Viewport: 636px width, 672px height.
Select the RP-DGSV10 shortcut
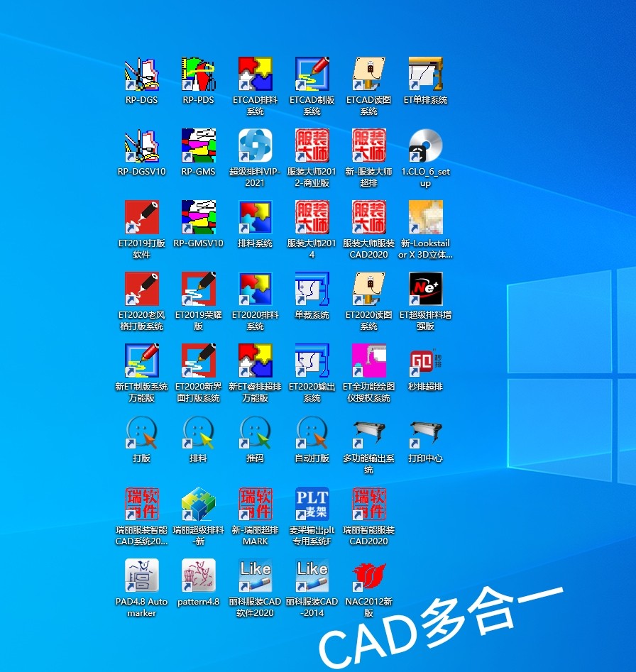tap(141, 145)
